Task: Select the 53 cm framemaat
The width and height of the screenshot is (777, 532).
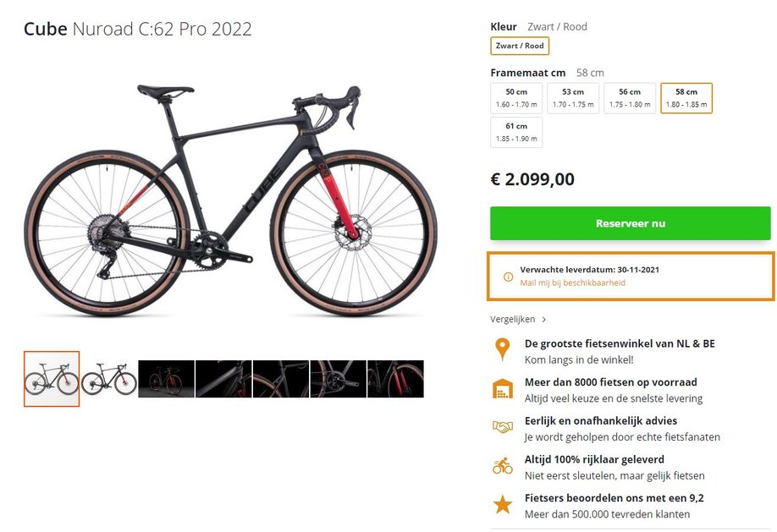Action: 573,96
